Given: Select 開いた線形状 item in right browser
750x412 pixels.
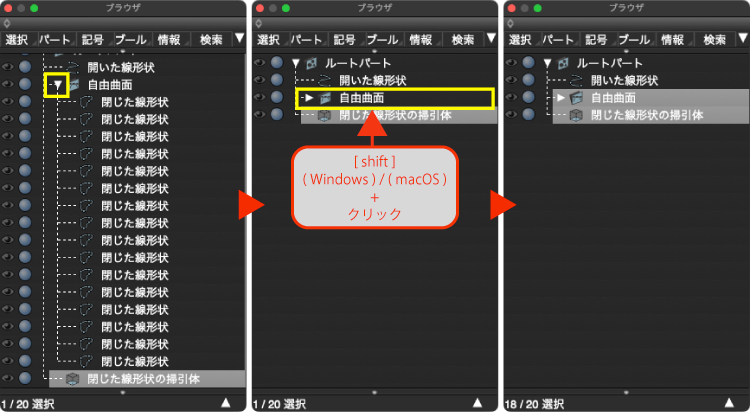Looking at the screenshot, I should click(624, 80).
